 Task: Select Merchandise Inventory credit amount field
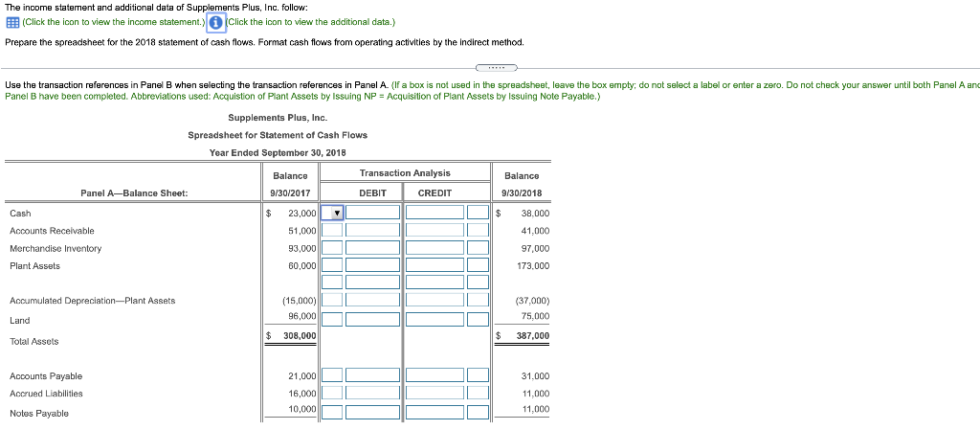(435, 248)
